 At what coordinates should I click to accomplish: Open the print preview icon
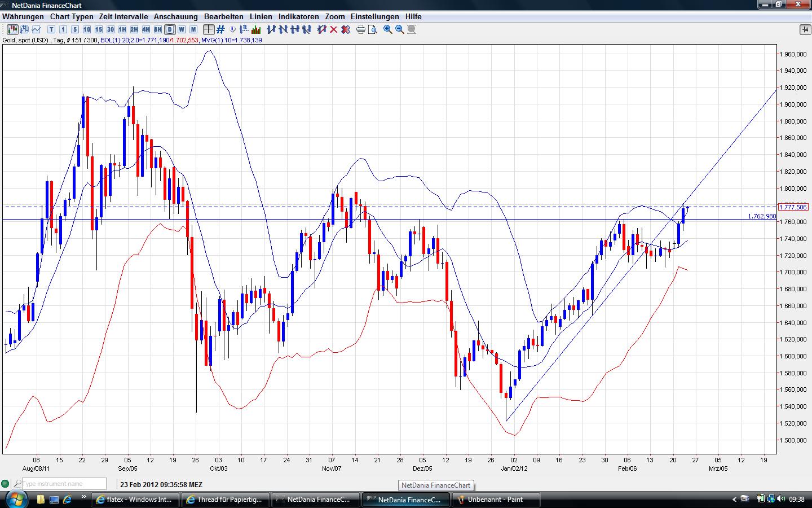[x=372, y=29]
